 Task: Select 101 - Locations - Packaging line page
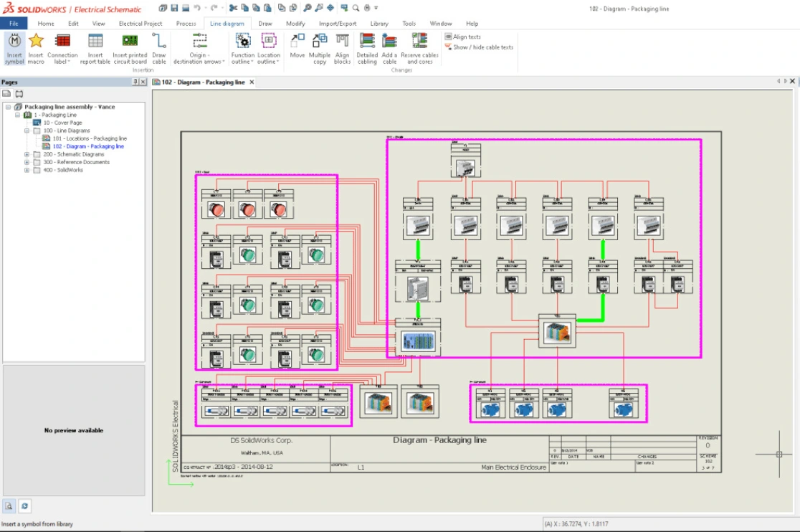(x=90, y=138)
